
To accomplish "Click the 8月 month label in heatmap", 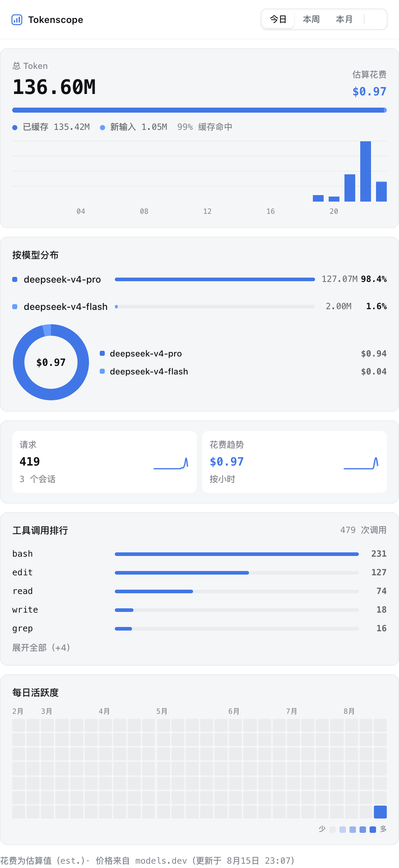I will pyautogui.click(x=349, y=711).
